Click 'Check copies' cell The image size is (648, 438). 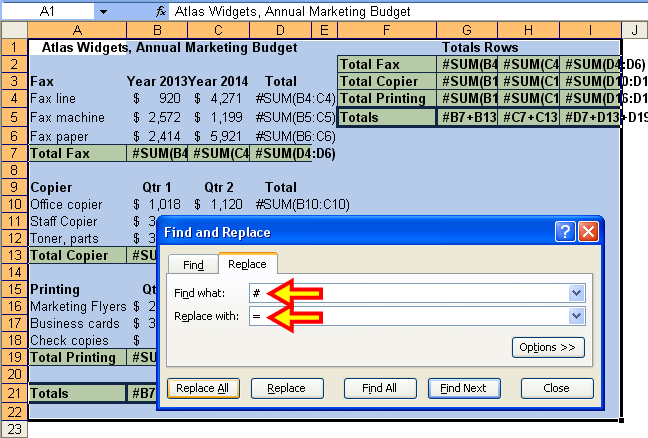point(77,340)
